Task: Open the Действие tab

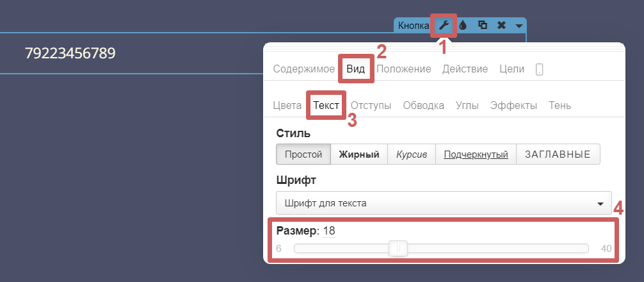Action: pos(465,69)
